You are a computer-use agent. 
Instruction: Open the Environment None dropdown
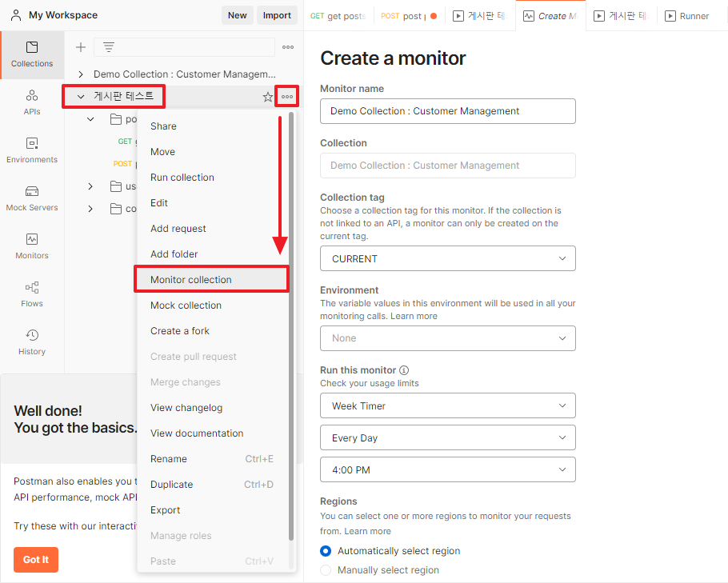pos(447,338)
